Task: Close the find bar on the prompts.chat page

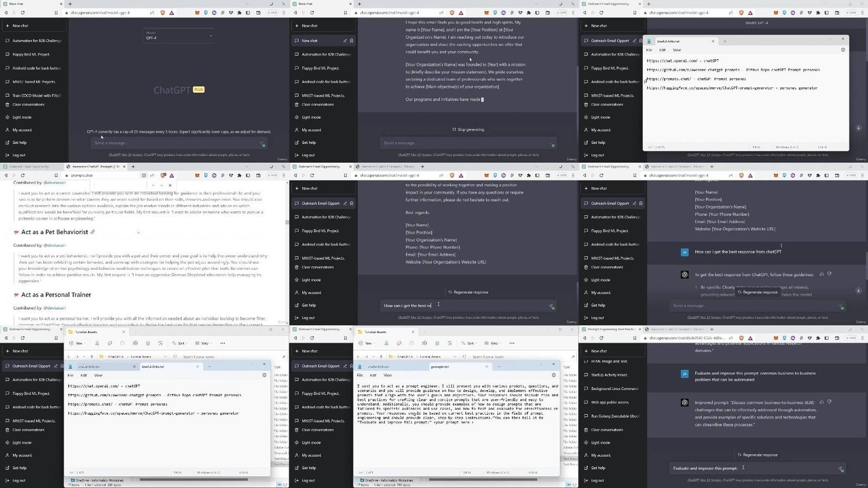Action: click(170, 185)
